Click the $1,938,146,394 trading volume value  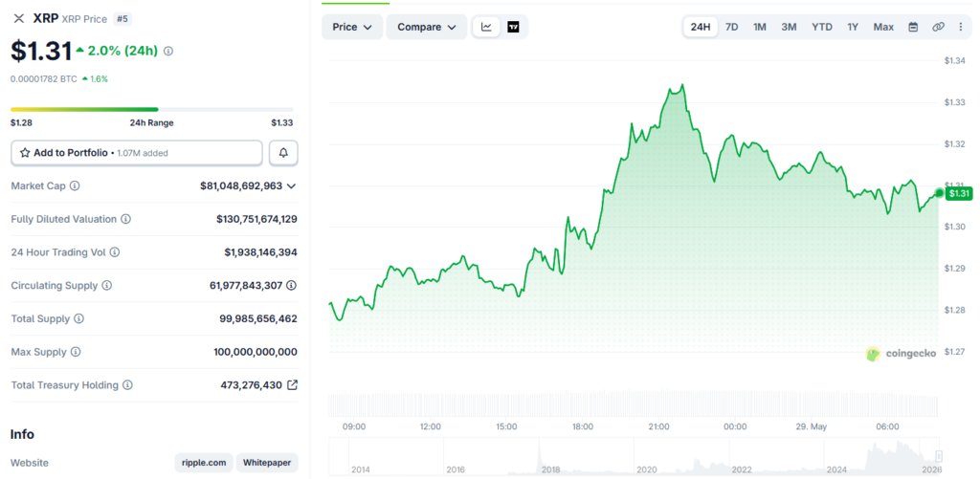(x=260, y=252)
